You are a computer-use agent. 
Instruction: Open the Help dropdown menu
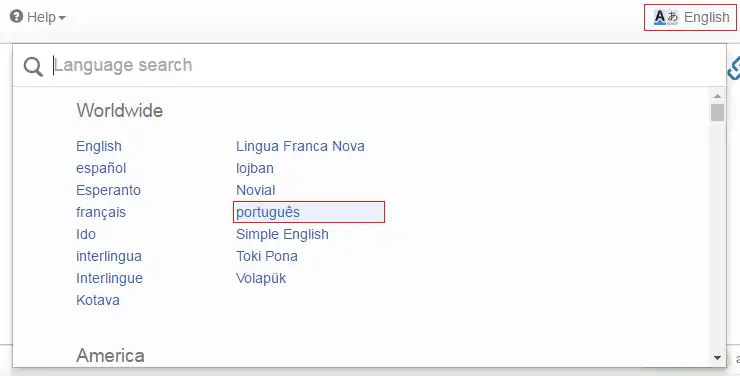click(38, 17)
